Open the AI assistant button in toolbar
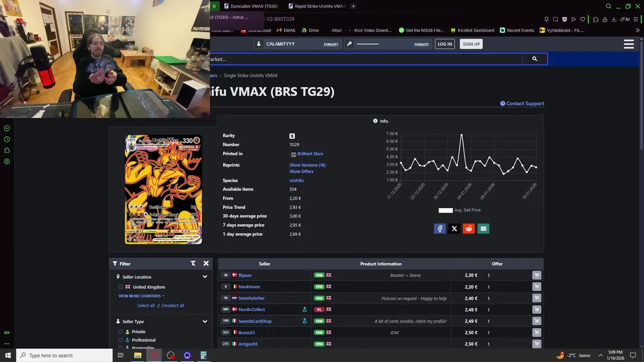The height and width of the screenshot is (362, 644). point(625,19)
